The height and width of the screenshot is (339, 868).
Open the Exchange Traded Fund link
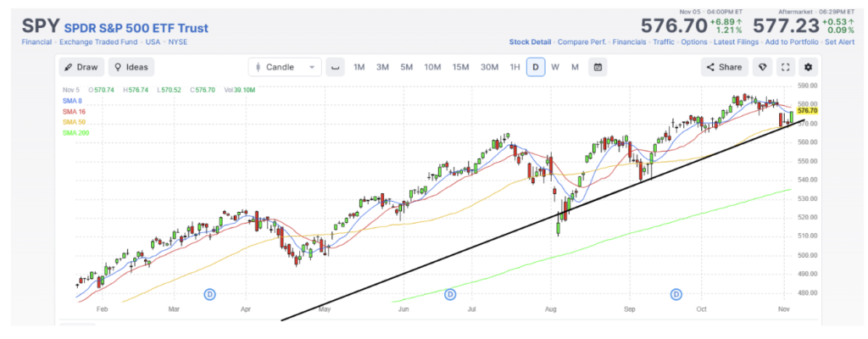pyautogui.click(x=99, y=42)
